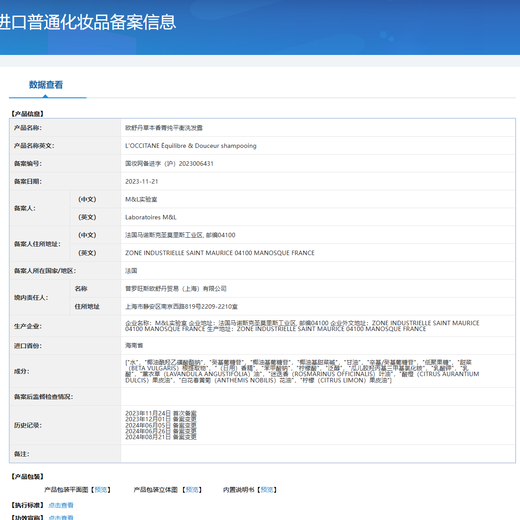The image size is (520, 520).
Task: Click the 备案后监督检查情况 label
Action: click(43, 397)
